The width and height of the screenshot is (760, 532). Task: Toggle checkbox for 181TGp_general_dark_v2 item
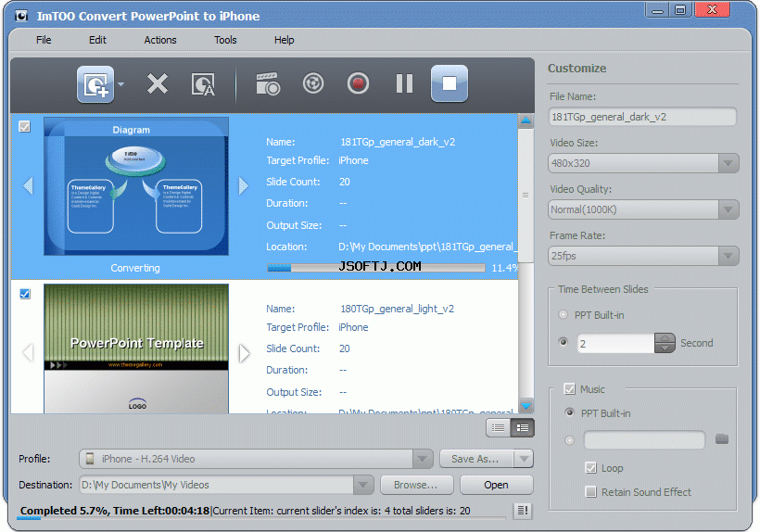point(24,126)
